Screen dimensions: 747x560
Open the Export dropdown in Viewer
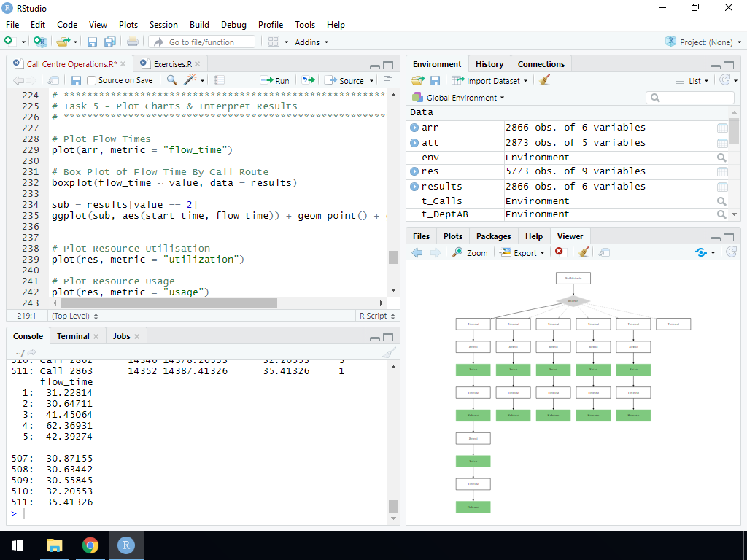[x=522, y=252]
